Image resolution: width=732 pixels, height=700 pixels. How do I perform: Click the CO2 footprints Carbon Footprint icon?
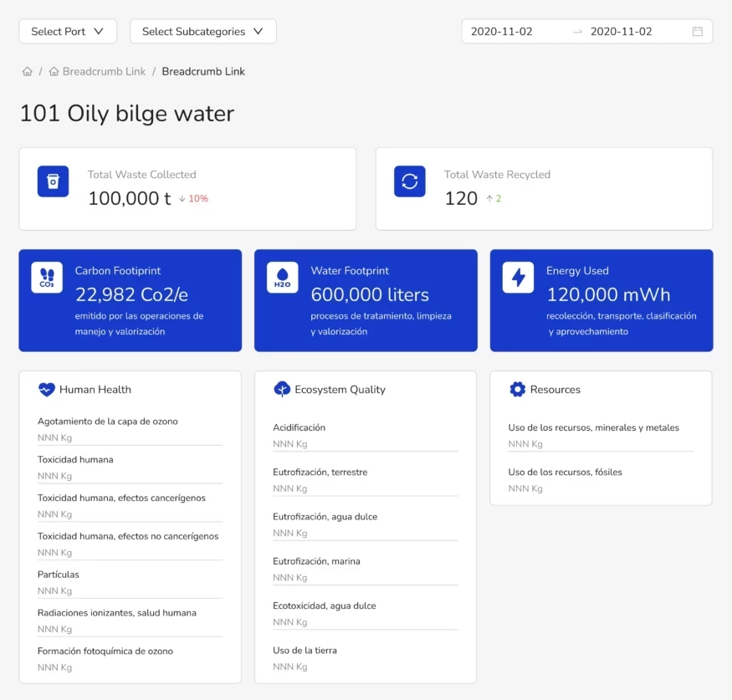[47, 278]
